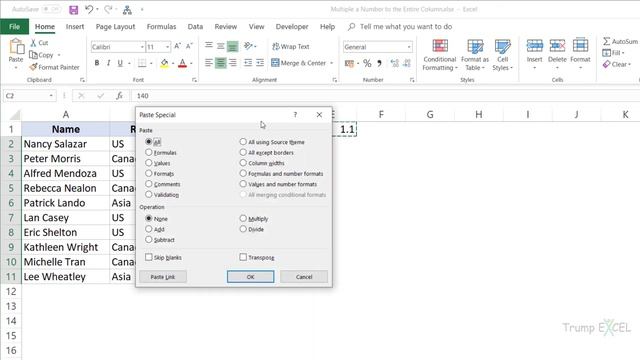Viewport: 640px width, 360px height.
Task: Open the File tab
Action: 14,27
